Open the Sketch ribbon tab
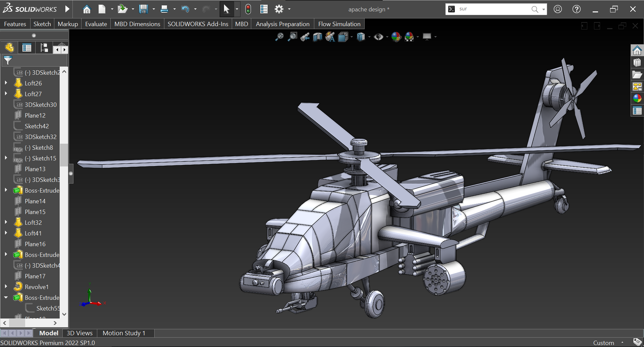The image size is (644, 347). pos(42,24)
